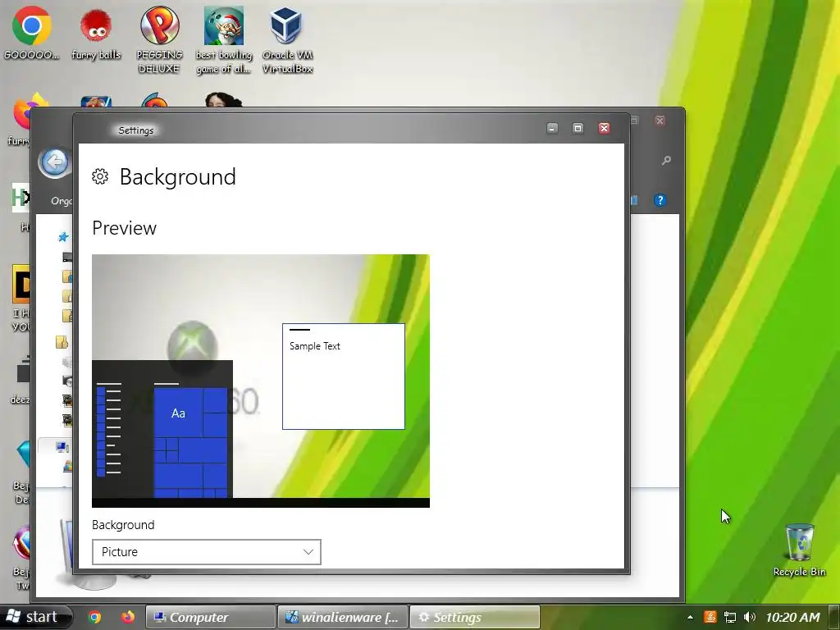
Task: Switch to the Computer taskbar window
Action: (x=210, y=617)
